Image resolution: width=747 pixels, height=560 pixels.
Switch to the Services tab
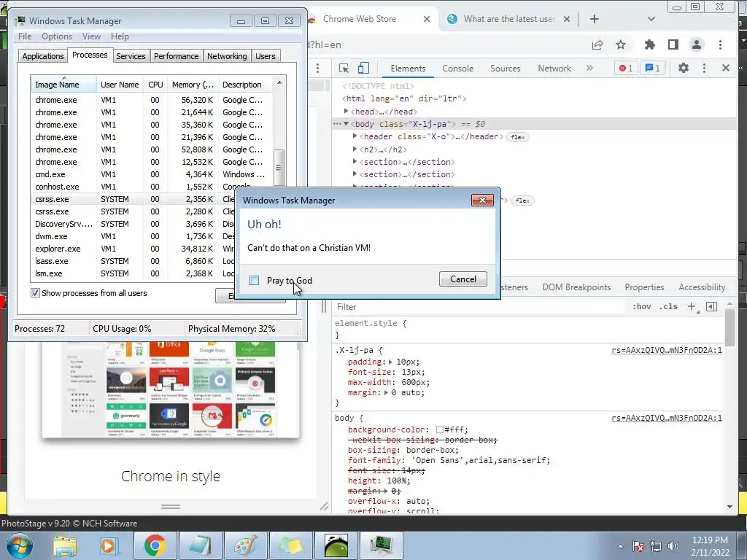click(x=131, y=56)
